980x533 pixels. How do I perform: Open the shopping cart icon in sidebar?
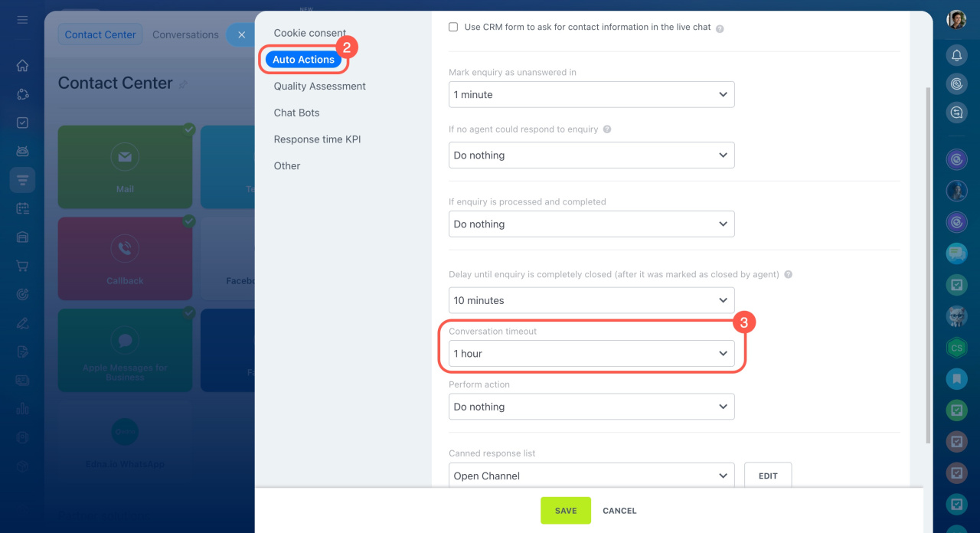click(x=22, y=266)
